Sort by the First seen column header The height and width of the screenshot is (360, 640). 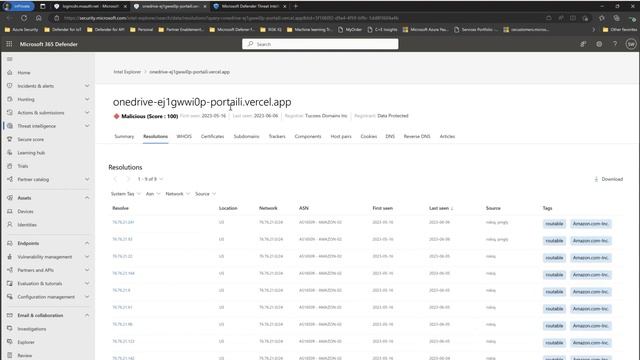click(x=382, y=208)
